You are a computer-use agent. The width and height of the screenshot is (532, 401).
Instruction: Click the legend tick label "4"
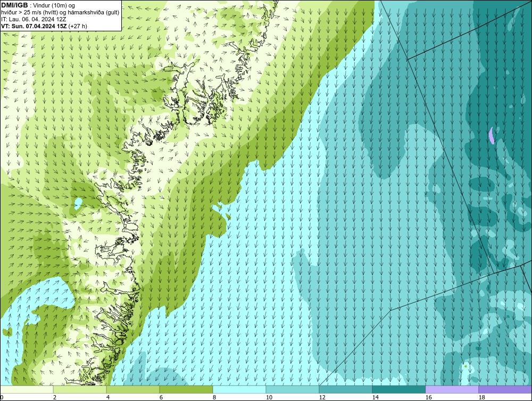108,397
